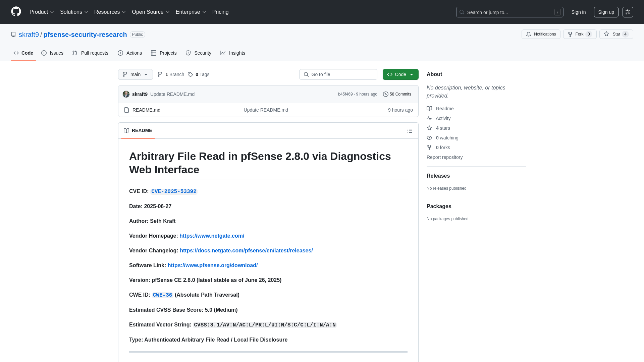
Task: Click the Notifications bell button
Action: coord(541,34)
